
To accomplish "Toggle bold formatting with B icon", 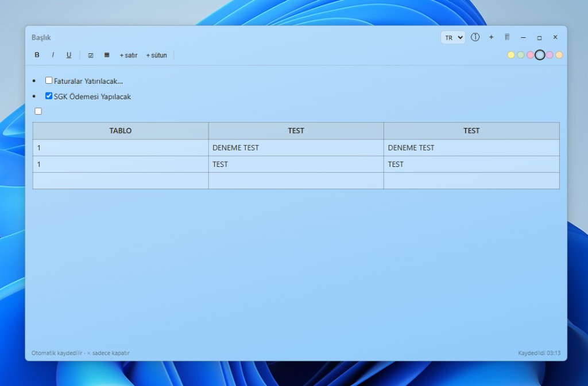I will tap(37, 55).
